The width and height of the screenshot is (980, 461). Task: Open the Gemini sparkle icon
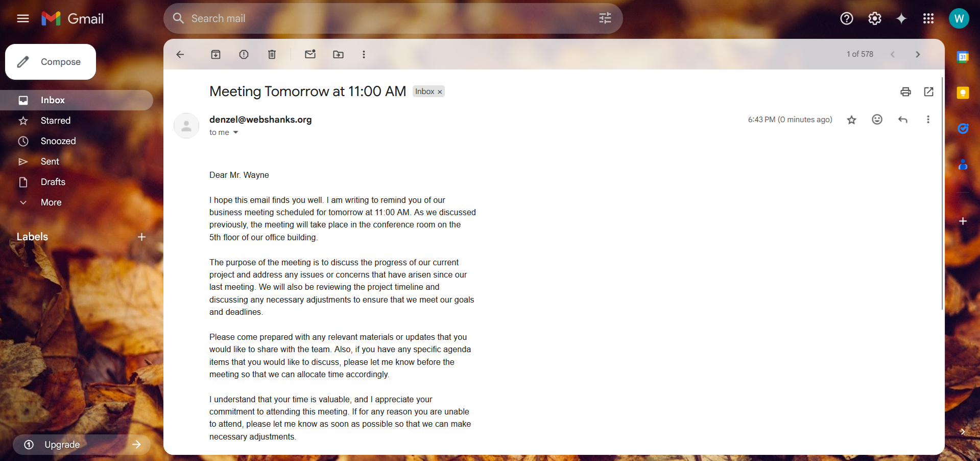901,19
